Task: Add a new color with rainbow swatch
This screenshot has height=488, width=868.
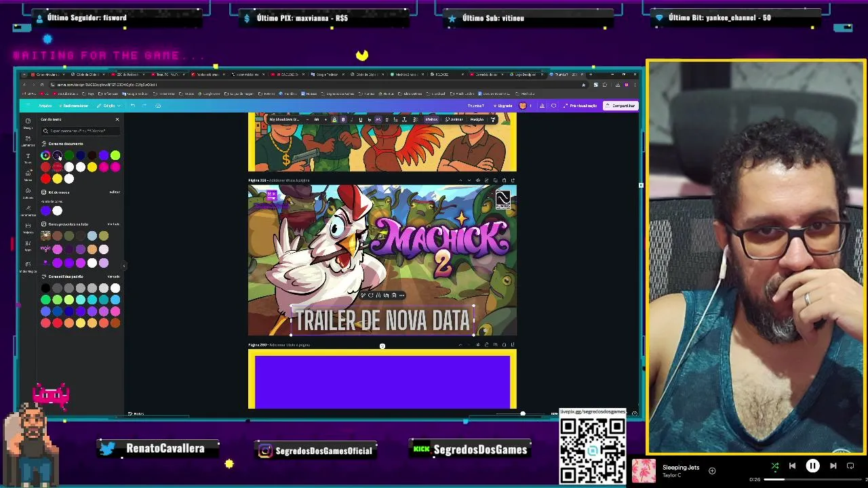Action: [x=45, y=155]
